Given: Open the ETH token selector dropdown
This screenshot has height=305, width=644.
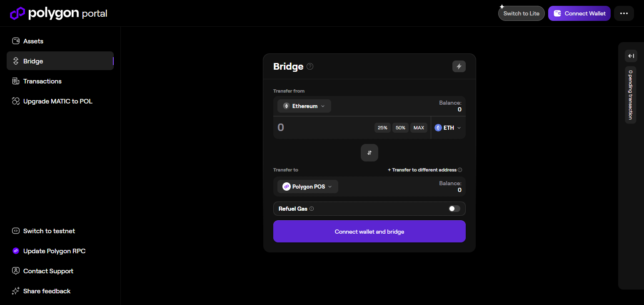Looking at the screenshot, I should tap(448, 127).
